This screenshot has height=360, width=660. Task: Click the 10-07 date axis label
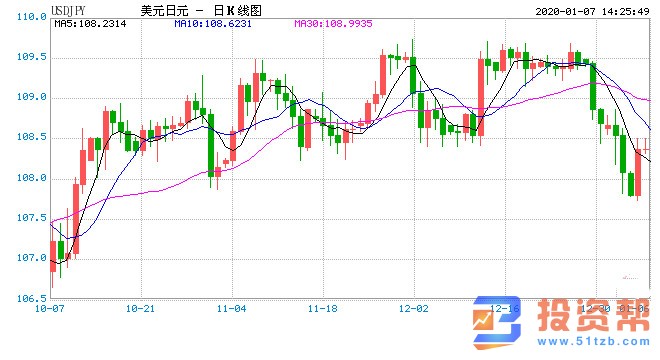[50, 309]
